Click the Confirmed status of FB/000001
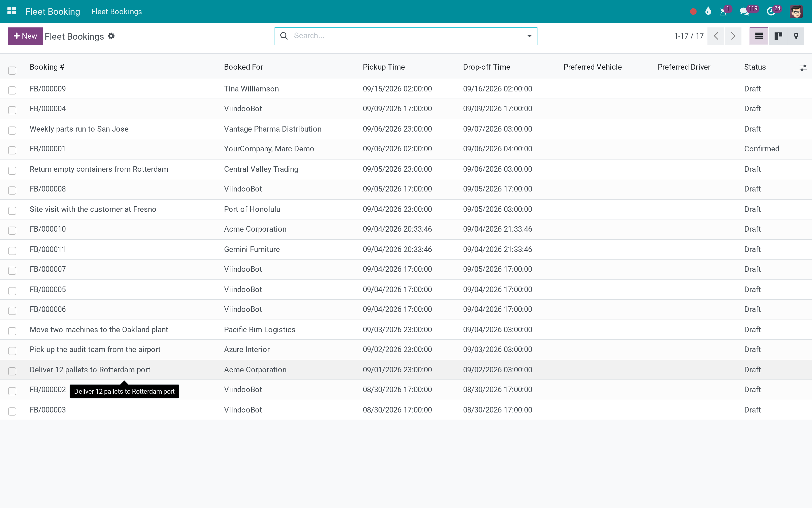812x508 pixels. tap(762, 149)
